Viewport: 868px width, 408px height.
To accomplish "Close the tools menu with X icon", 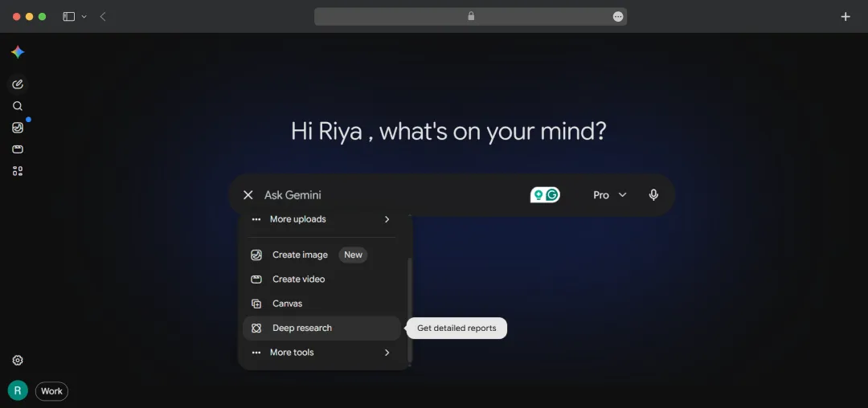I will pos(248,194).
